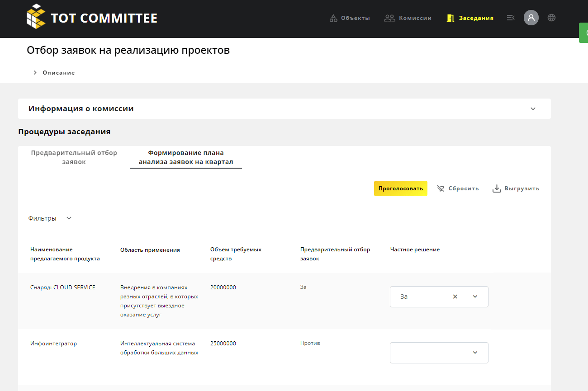588x391 pixels.
Task: Click the Снаряд: CLOUD SERVICE cell
Action: (63, 287)
